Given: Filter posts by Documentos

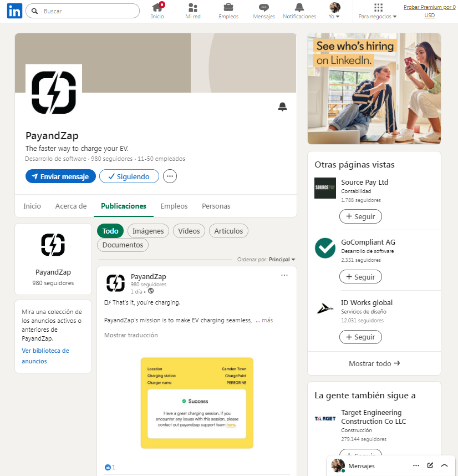Looking at the screenshot, I should click(x=123, y=245).
